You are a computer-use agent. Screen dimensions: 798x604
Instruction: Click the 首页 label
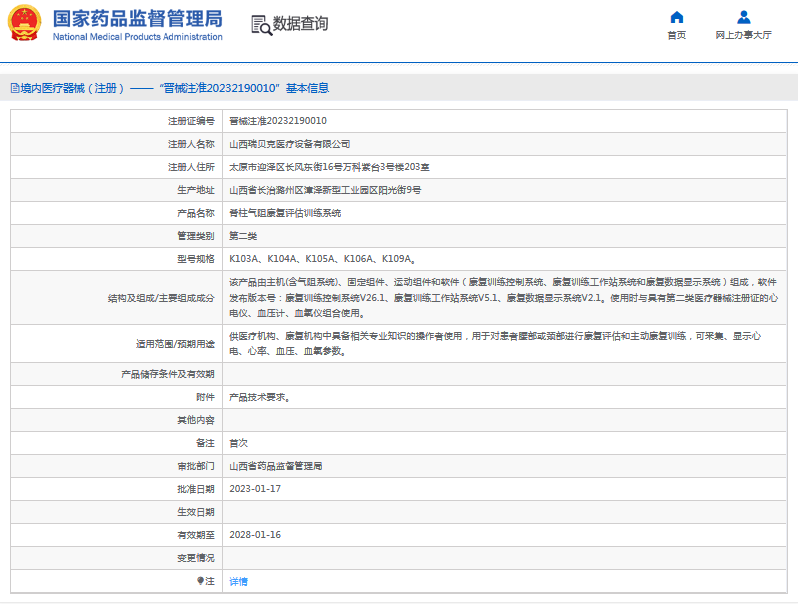click(x=676, y=35)
